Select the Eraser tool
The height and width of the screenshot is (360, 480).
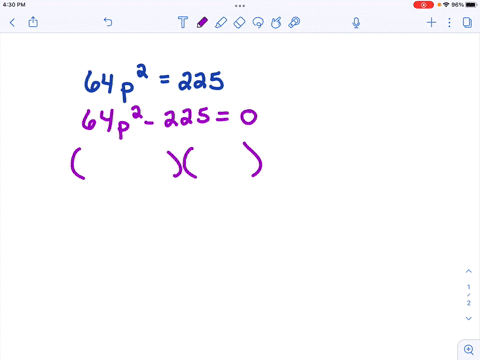[239, 23]
